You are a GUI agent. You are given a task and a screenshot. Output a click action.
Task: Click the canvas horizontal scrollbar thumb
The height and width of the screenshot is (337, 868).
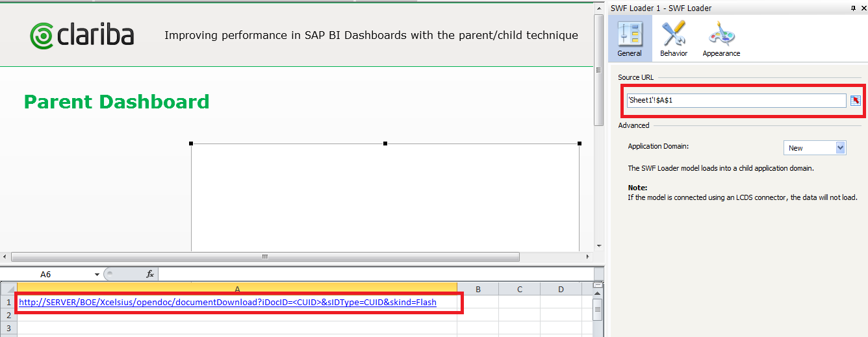(x=265, y=256)
